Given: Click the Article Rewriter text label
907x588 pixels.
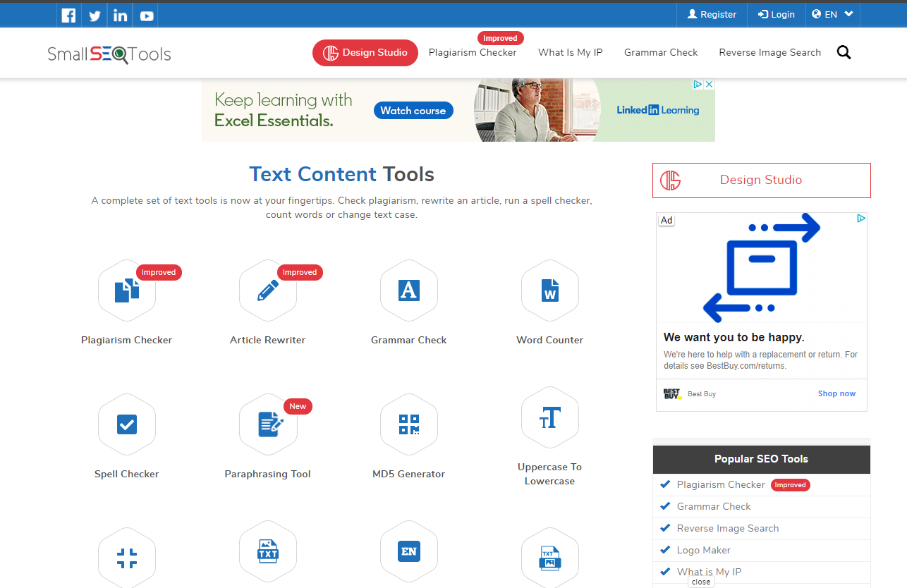Looking at the screenshot, I should click(268, 340).
